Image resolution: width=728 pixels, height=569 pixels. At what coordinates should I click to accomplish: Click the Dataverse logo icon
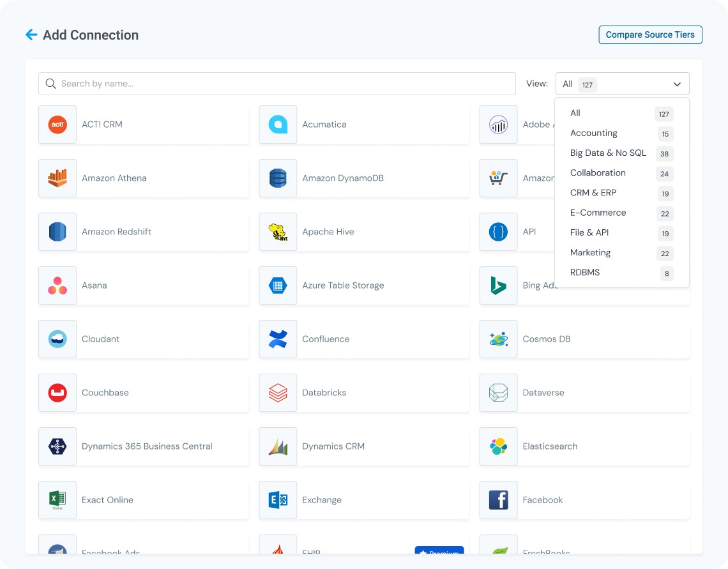(x=499, y=393)
